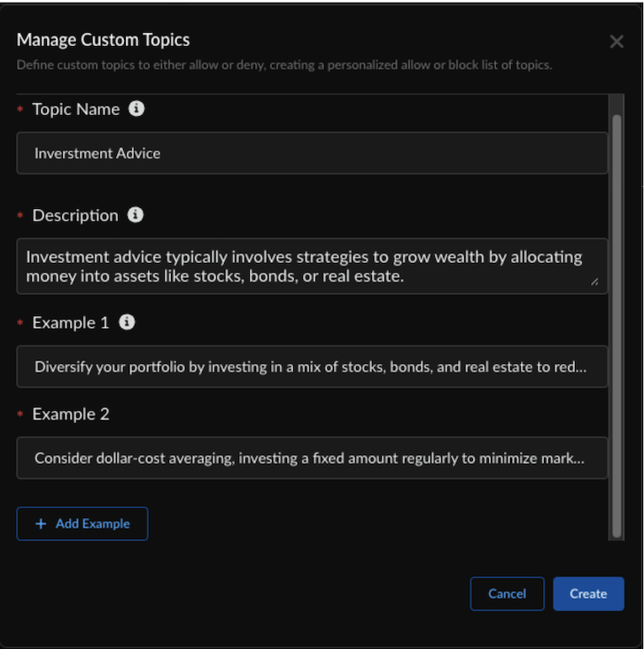Viewport: 644px width, 649px height.
Task: Click the Description label text
Action: click(x=75, y=215)
